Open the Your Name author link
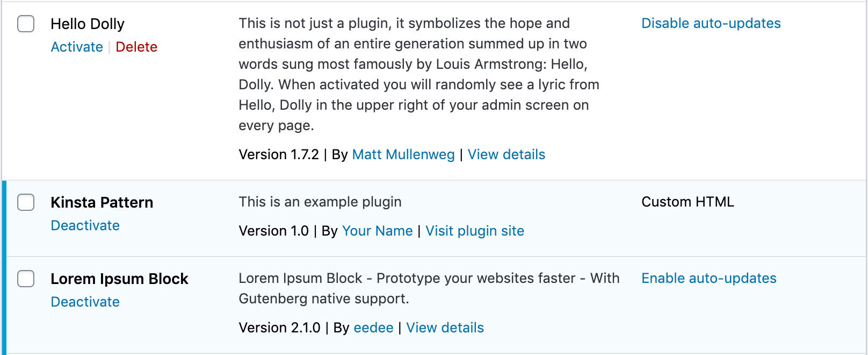The width and height of the screenshot is (868, 355). (x=378, y=231)
